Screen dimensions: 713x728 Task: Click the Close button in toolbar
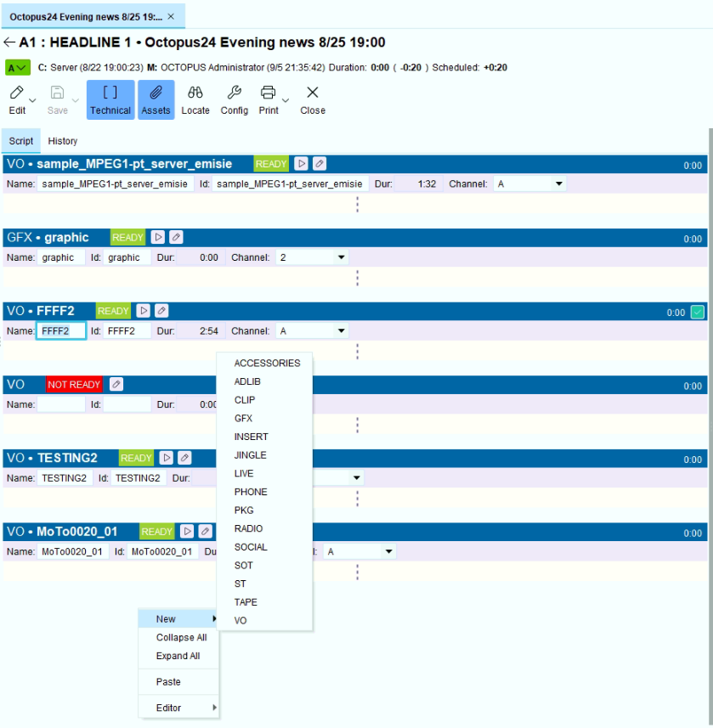(x=313, y=100)
